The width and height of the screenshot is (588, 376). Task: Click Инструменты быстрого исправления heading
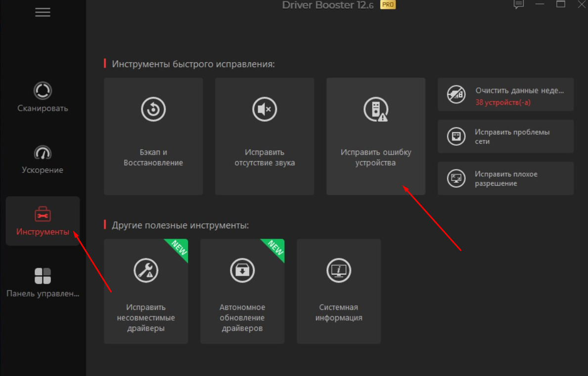(193, 64)
